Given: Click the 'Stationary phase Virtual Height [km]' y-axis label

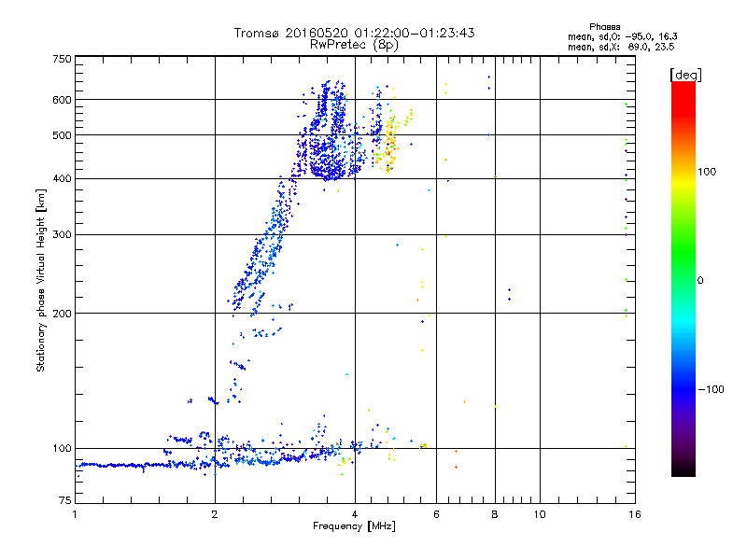Looking at the screenshot, I should pos(40,280).
